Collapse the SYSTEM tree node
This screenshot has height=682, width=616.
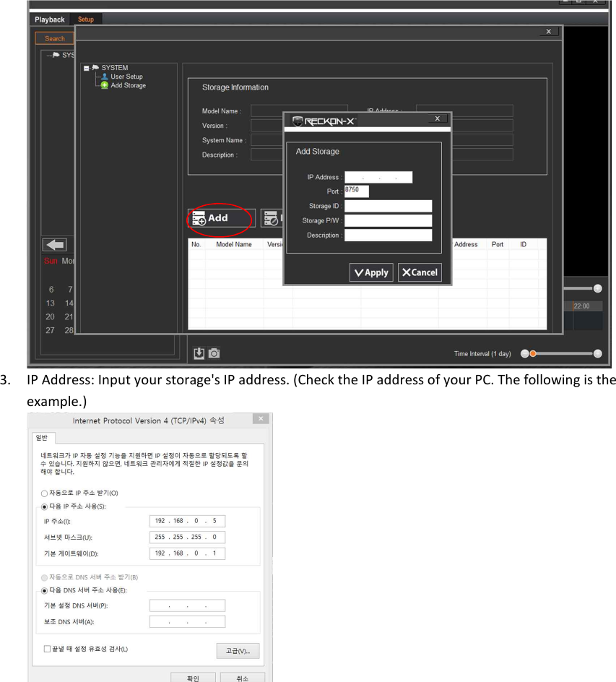click(x=86, y=67)
